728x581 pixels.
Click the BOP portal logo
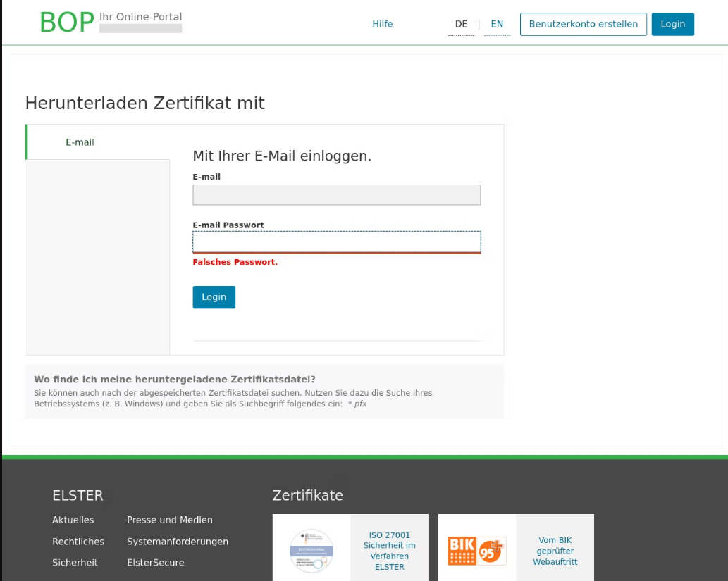tap(66, 23)
